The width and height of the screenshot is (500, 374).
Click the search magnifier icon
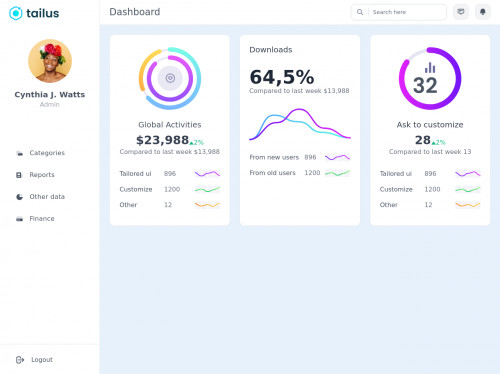(360, 12)
